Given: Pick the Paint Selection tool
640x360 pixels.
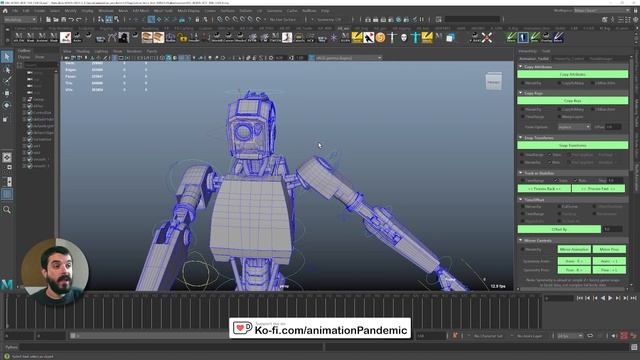Looking at the screenshot, I should click(7, 81).
